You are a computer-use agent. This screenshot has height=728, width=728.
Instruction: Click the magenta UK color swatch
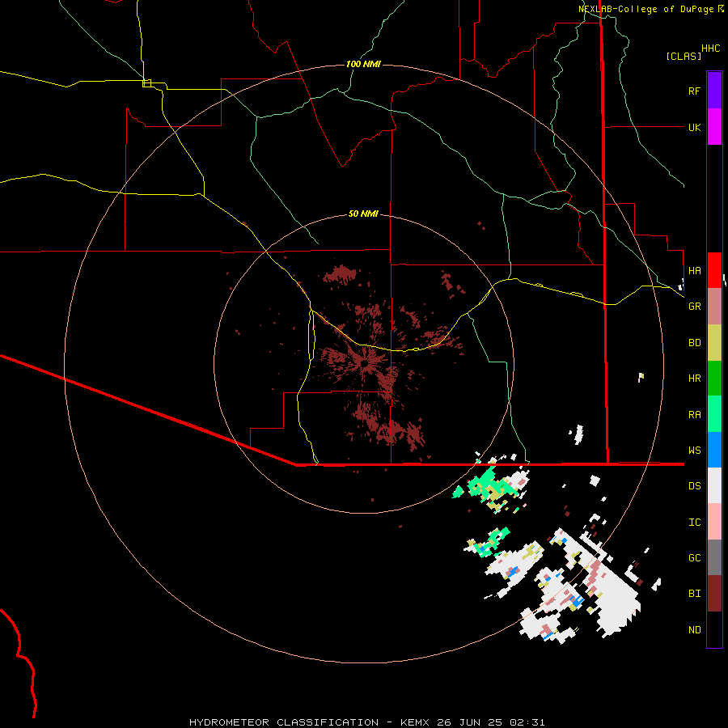point(714,127)
